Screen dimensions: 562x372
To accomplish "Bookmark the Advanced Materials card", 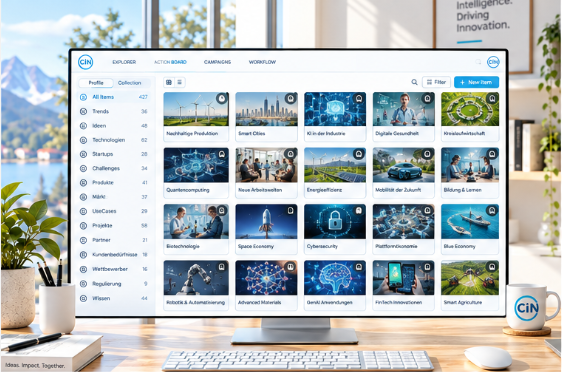I will (x=290, y=267).
